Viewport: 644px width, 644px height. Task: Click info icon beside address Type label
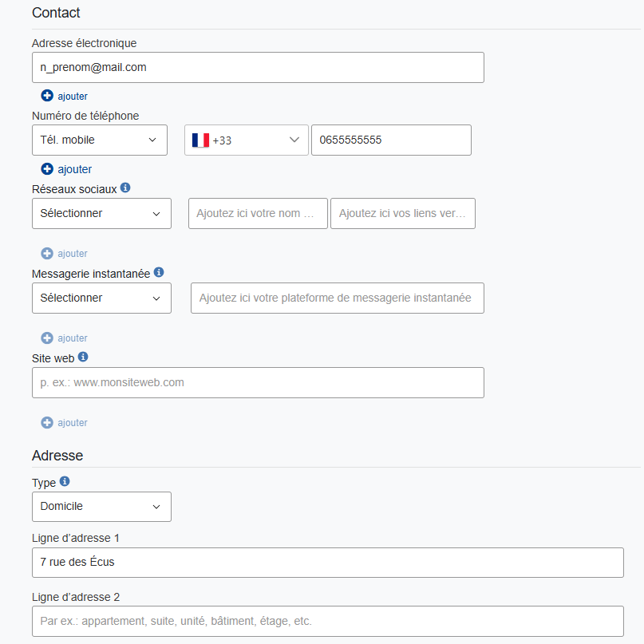(65, 482)
